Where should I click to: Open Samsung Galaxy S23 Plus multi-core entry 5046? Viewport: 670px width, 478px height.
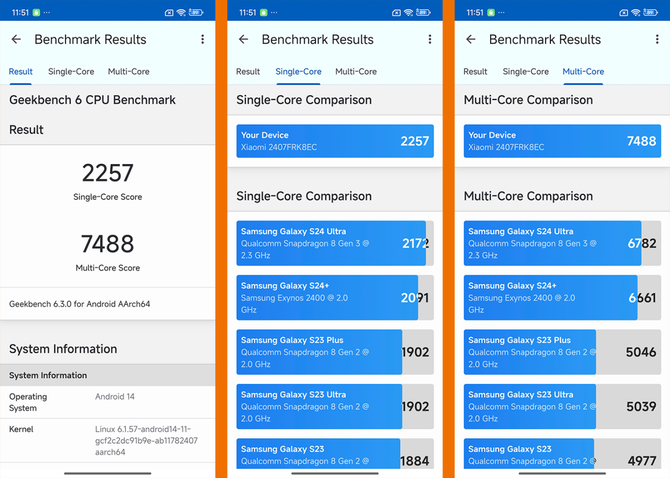click(x=562, y=352)
